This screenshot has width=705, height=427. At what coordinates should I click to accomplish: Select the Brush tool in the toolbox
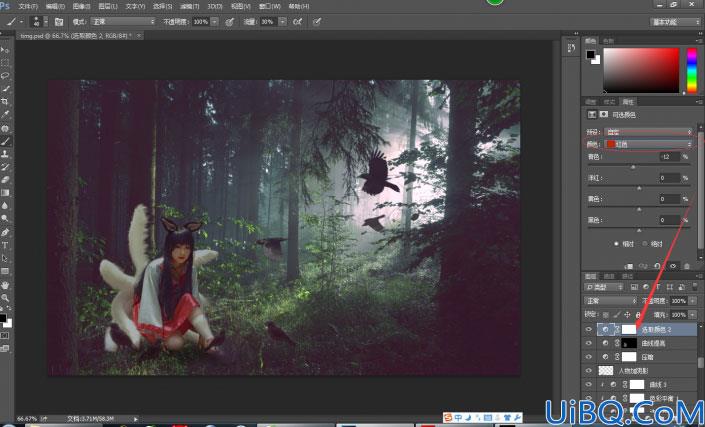(x=5, y=141)
